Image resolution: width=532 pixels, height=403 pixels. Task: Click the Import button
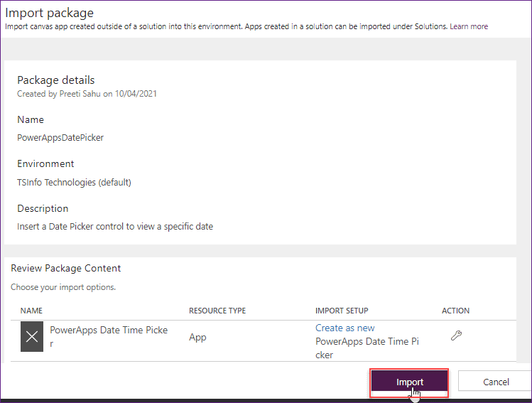[409, 382]
